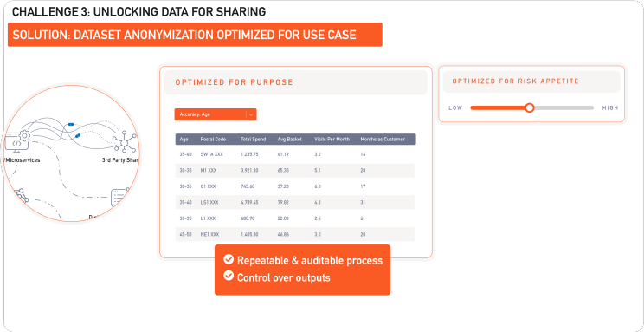Viewport: 644px width, 332px height.
Task: Click the HIGH label of risk slider
Action: 610,107
